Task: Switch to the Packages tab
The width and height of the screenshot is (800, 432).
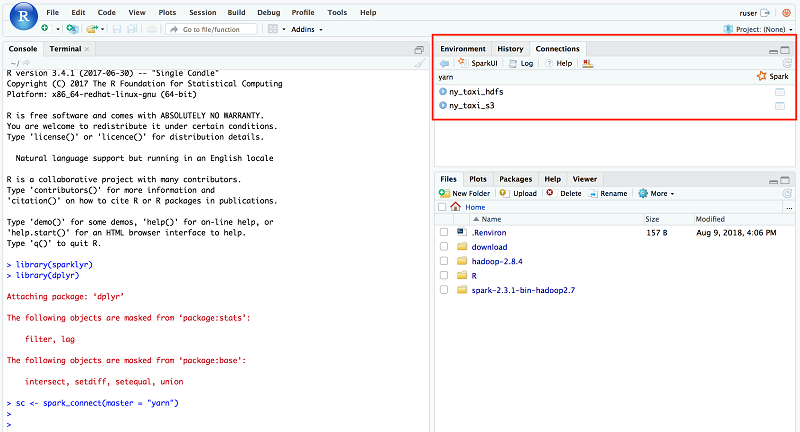Action: tap(515, 179)
